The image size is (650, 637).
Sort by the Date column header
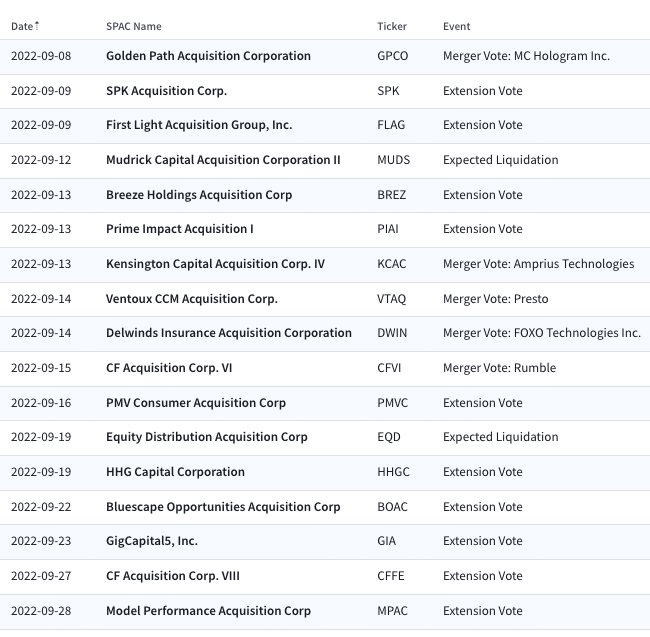pos(25,26)
